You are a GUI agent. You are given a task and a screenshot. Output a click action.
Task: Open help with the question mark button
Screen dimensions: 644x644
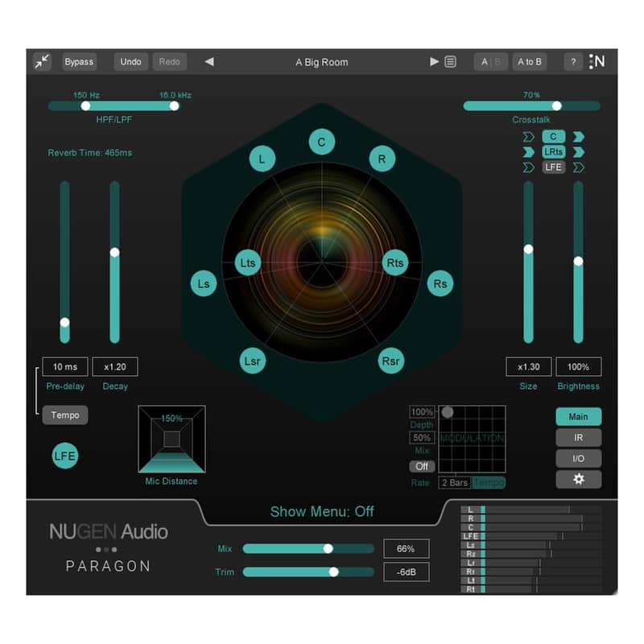[573, 62]
